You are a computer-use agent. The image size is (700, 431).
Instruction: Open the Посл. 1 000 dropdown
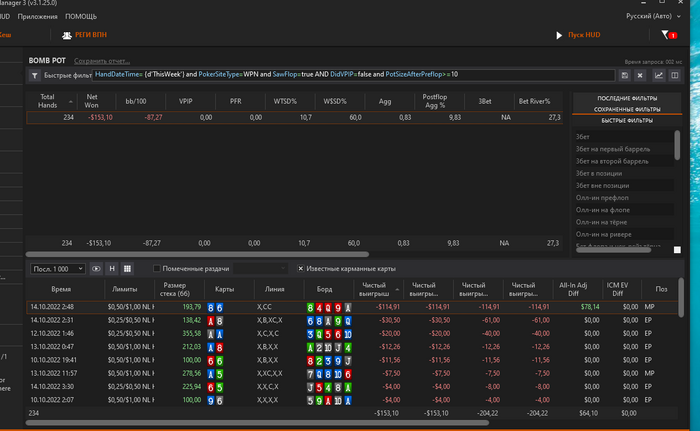[x=57, y=268]
